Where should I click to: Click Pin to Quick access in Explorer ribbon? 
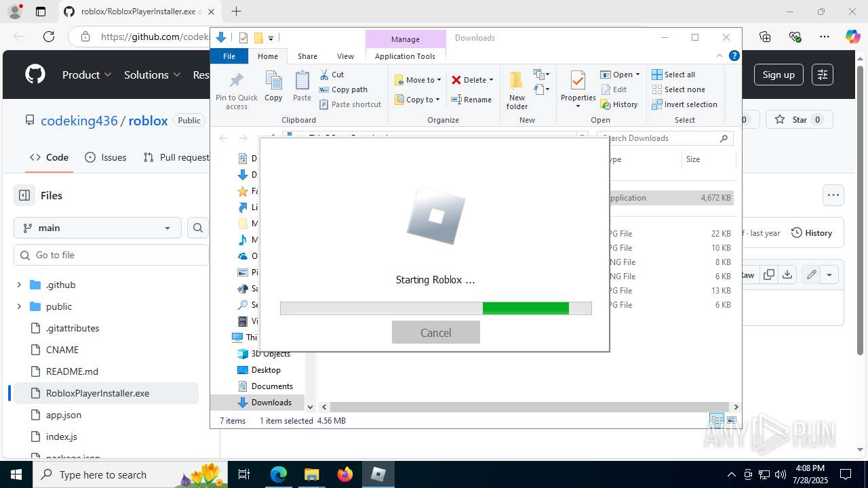click(x=237, y=91)
